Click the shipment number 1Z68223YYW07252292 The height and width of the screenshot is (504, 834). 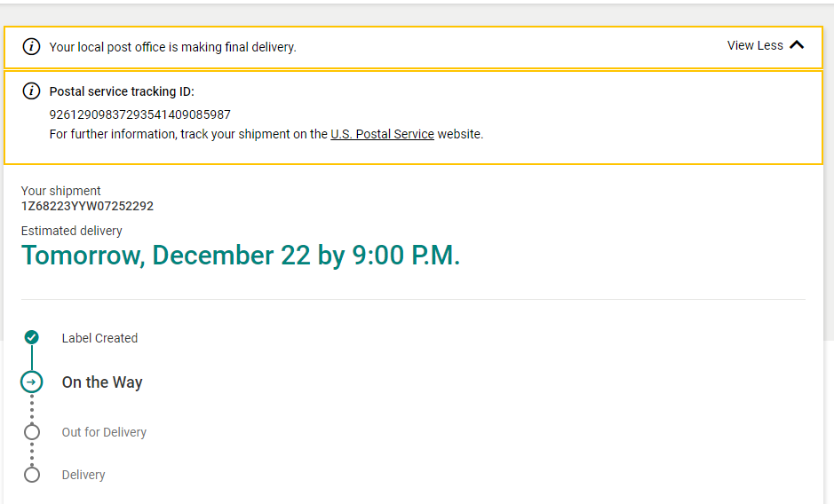pyautogui.click(x=87, y=206)
